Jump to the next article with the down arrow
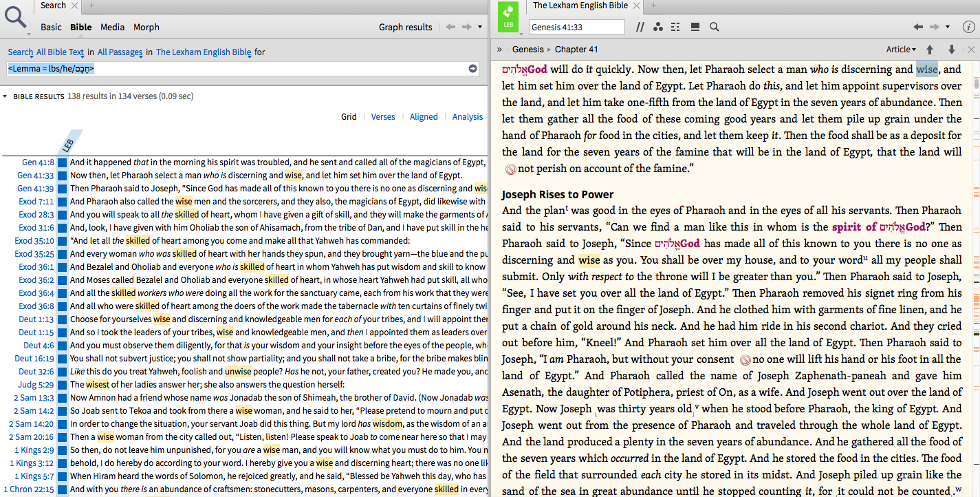980x497 pixels. click(x=952, y=50)
